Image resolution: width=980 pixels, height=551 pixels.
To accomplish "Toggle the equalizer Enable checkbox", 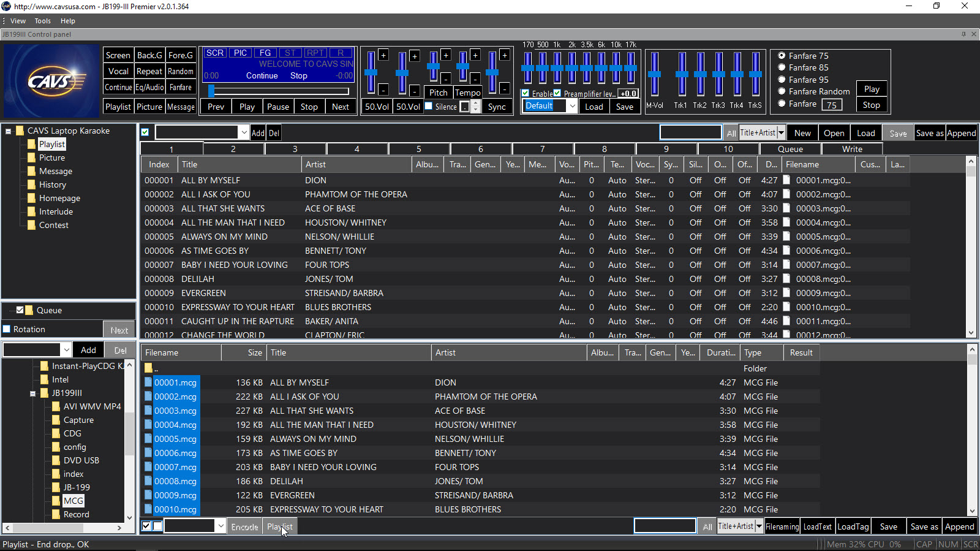I will pos(526,93).
